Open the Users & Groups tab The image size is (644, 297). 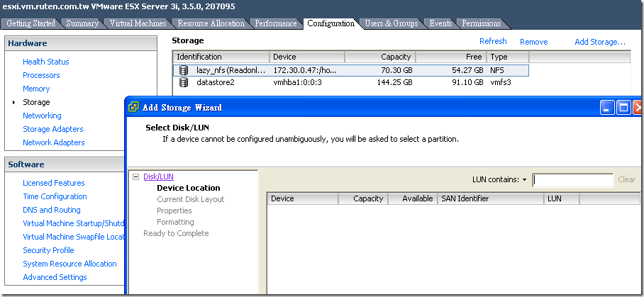coord(392,23)
